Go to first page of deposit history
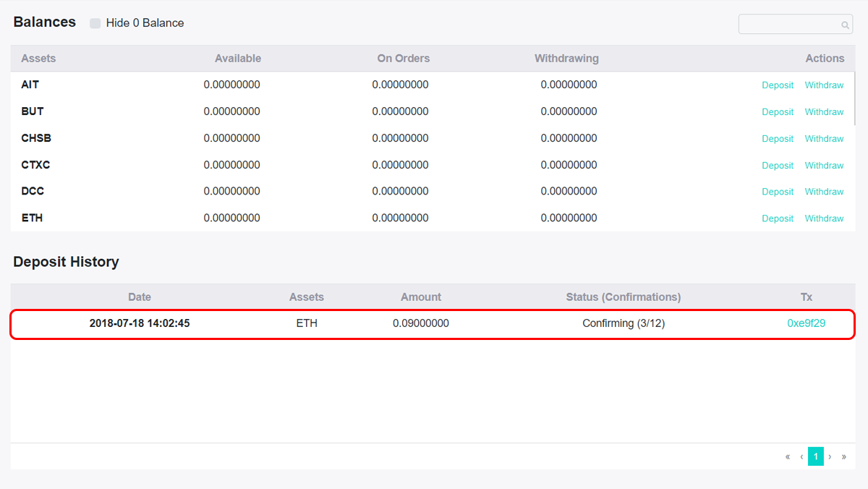This screenshot has height=489, width=868. [788, 457]
